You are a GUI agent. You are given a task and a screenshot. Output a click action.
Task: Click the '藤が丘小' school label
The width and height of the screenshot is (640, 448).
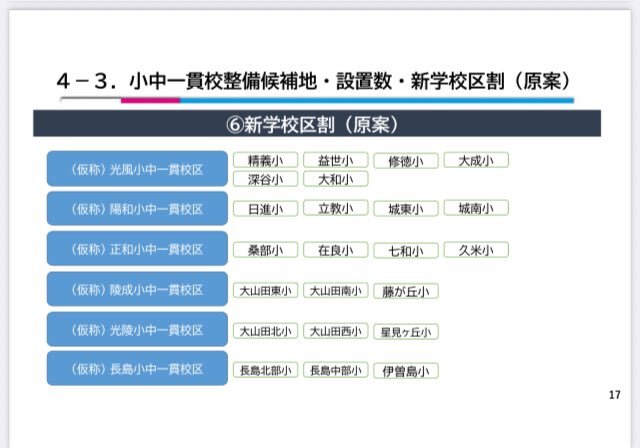coord(406,291)
